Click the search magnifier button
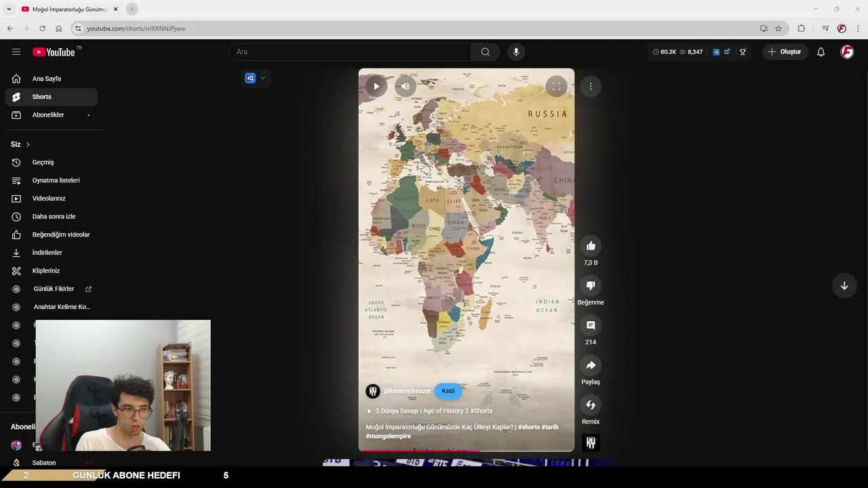The height and width of the screenshot is (488, 868). [x=486, y=52]
